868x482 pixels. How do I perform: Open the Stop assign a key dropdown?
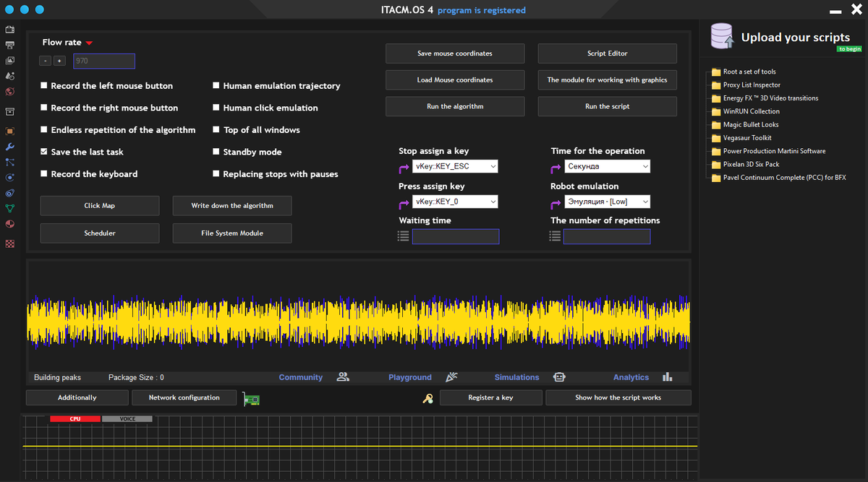pos(455,167)
